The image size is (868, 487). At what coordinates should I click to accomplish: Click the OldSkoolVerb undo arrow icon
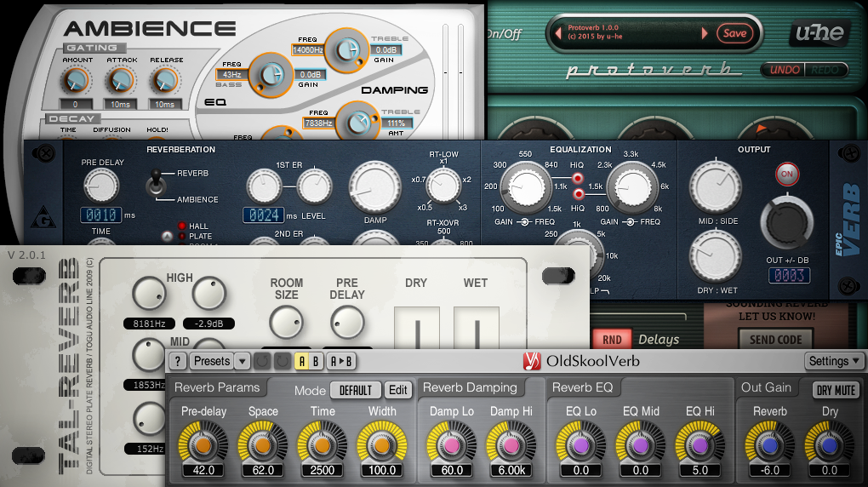click(x=262, y=361)
